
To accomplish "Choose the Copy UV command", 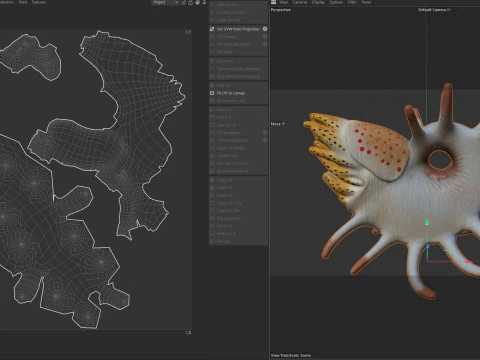I will tap(224, 180).
